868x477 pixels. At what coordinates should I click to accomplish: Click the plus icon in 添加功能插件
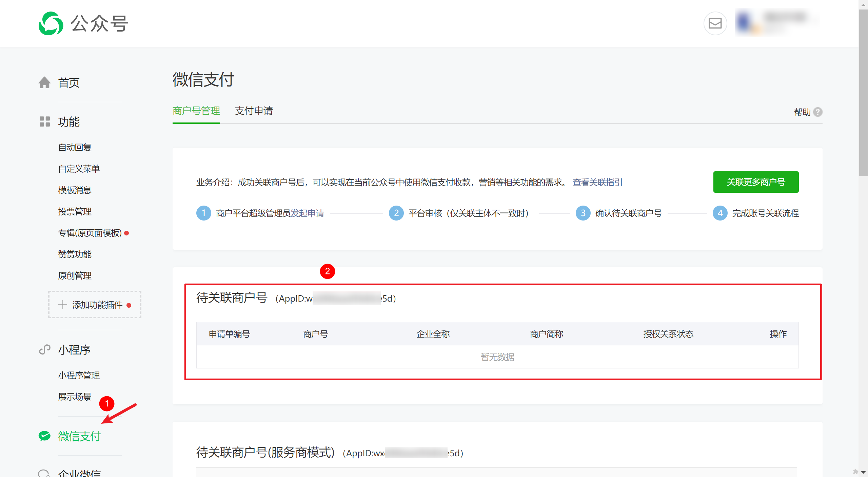coord(62,305)
